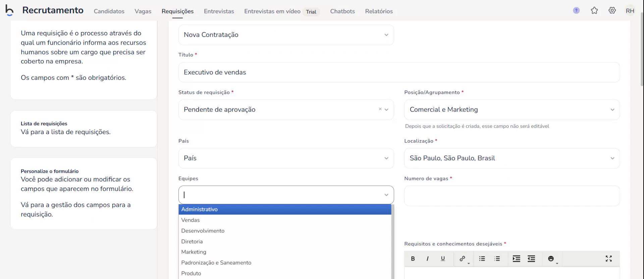Click the Título input field

(399, 72)
